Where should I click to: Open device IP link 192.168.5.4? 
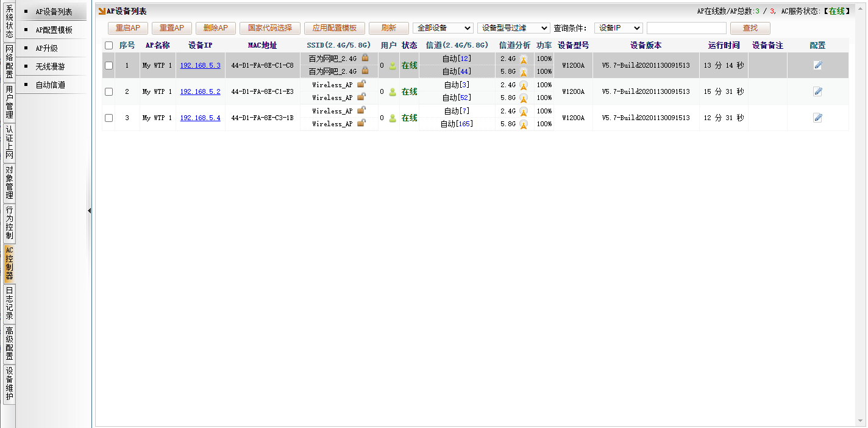click(x=200, y=118)
